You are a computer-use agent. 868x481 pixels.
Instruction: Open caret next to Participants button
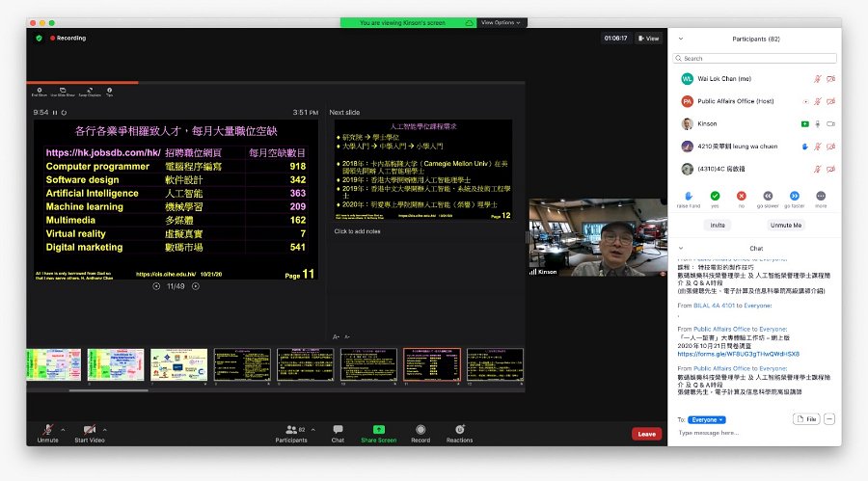click(313, 430)
